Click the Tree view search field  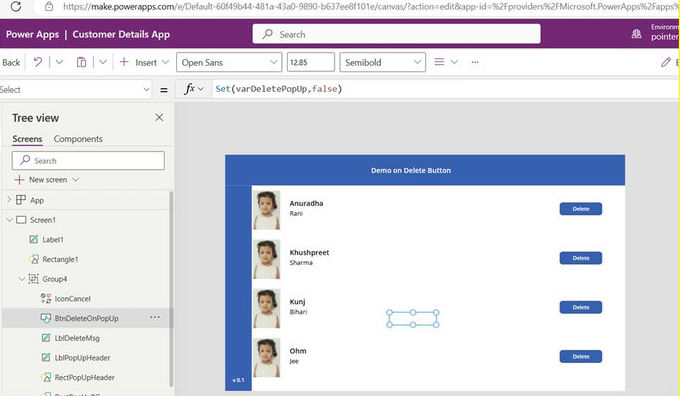coord(88,160)
